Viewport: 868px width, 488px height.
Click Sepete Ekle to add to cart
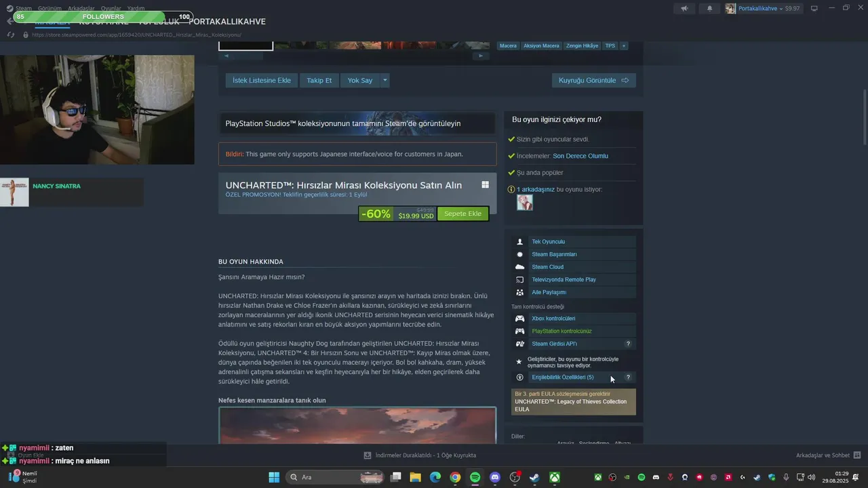[x=462, y=213]
